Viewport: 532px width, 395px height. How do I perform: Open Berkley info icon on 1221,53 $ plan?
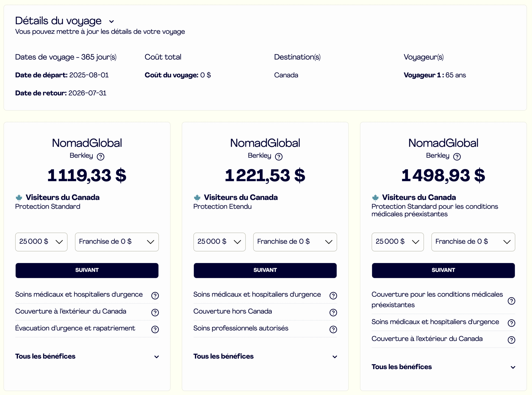pos(278,157)
